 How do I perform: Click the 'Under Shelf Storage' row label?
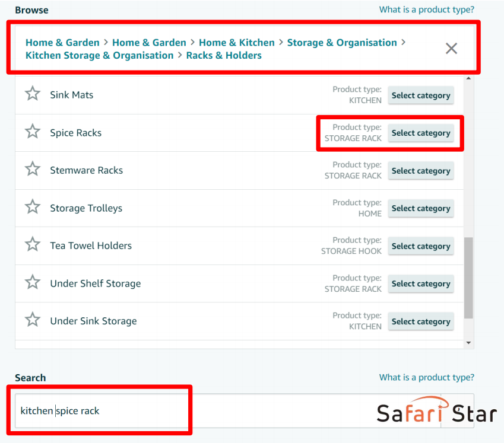tap(96, 283)
